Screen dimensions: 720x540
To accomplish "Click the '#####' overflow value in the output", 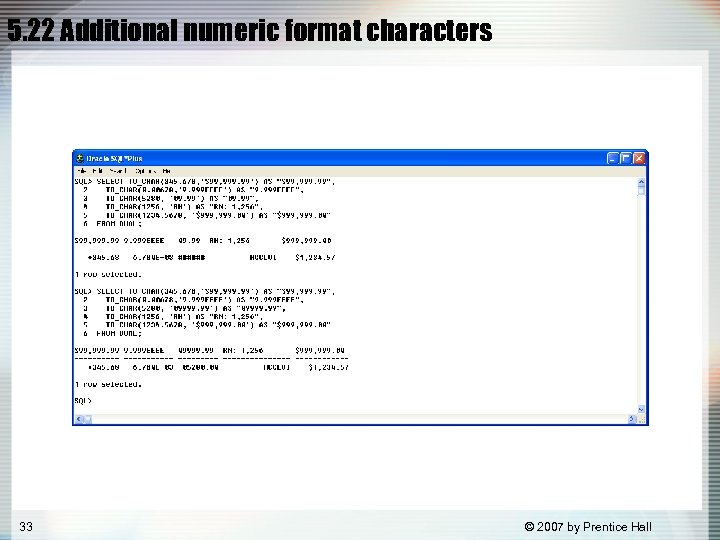I will click(191, 258).
